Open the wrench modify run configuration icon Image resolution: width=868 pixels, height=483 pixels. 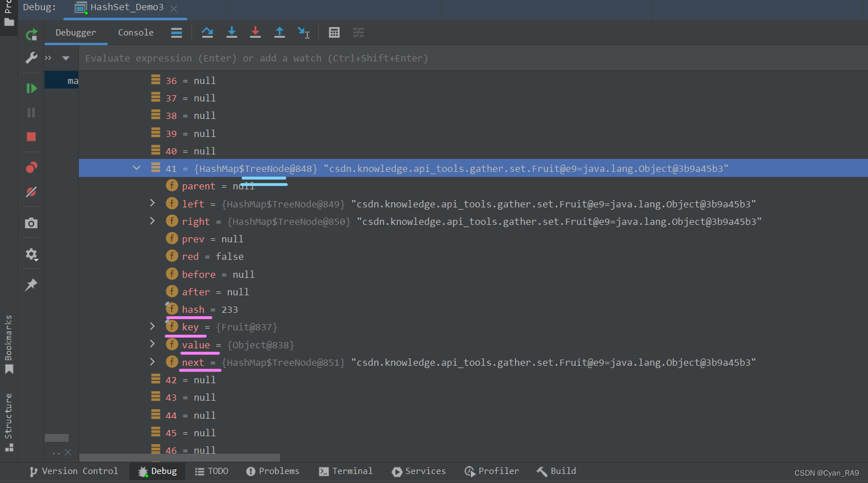click(x=32, y=58)
